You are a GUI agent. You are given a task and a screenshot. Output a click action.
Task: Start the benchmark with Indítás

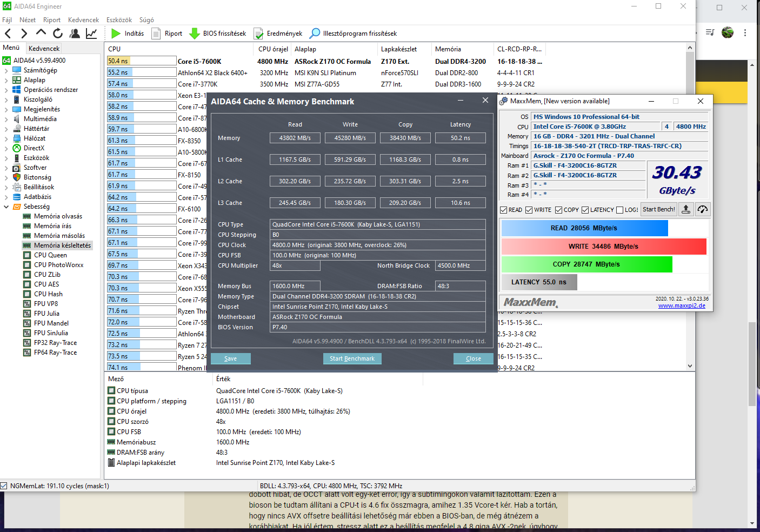click(x=128, y=34)
